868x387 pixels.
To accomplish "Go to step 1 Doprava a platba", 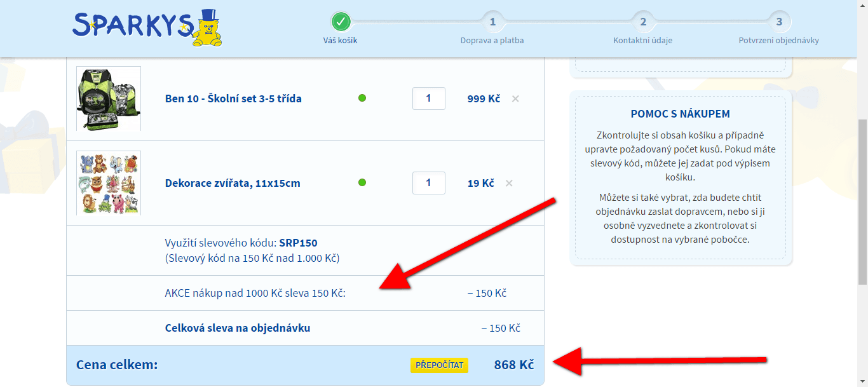I will click(x=492, y=23).
